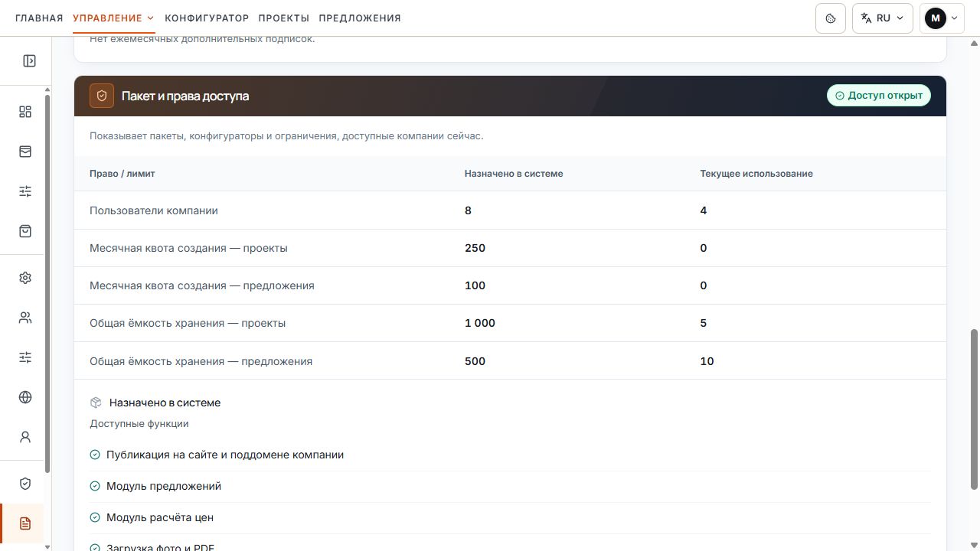
Task: Select 'Месячная квота создания — предложения' row label
Action: [202, 285]
